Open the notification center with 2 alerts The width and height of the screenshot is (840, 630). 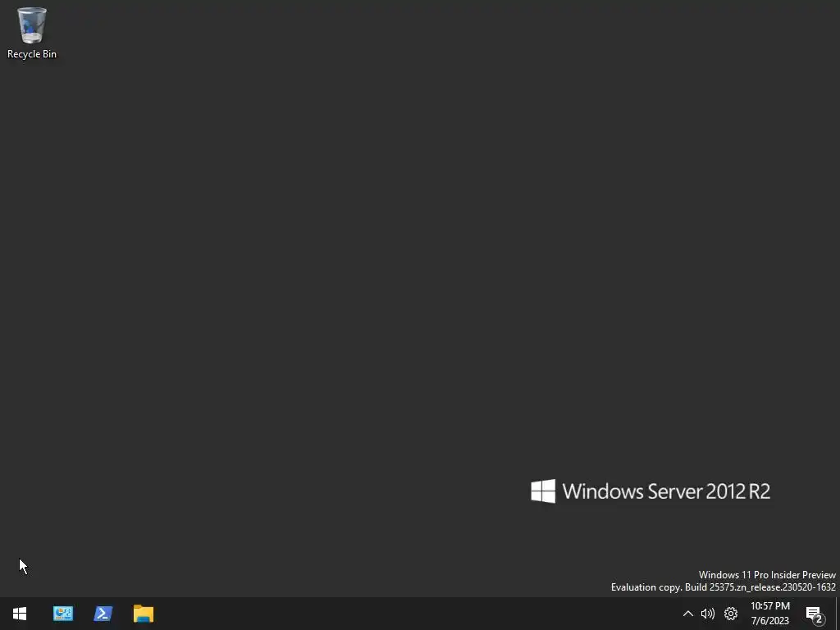click(815, 614)
